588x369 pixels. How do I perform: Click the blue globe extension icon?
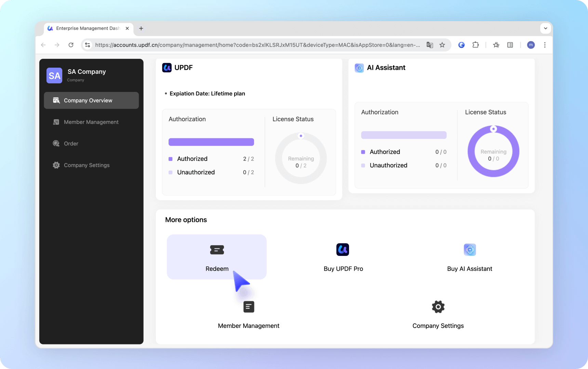462,45
